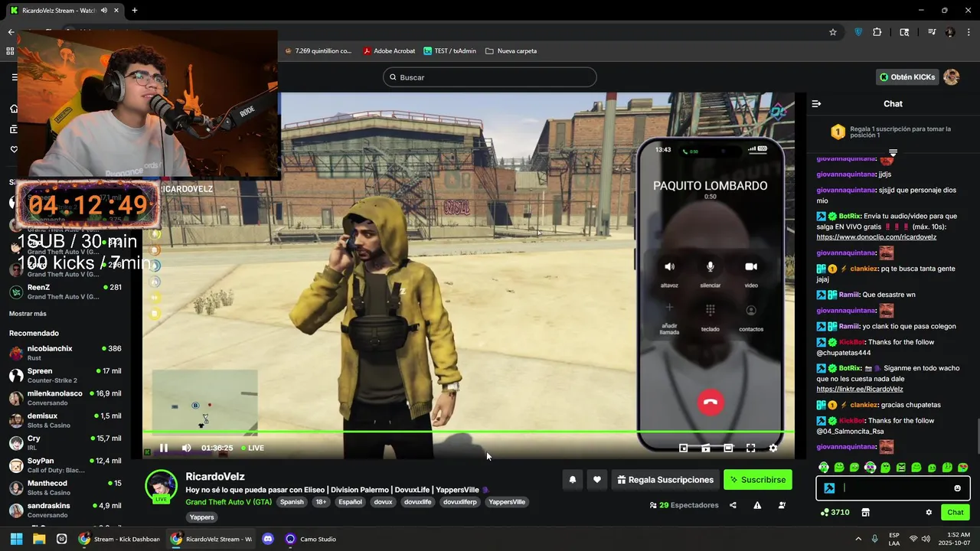Viewport: 980px width, 551px height.
Task: Click the Grand Theft Auto V (GTA) category link
Action: click(x=228, y=502)
